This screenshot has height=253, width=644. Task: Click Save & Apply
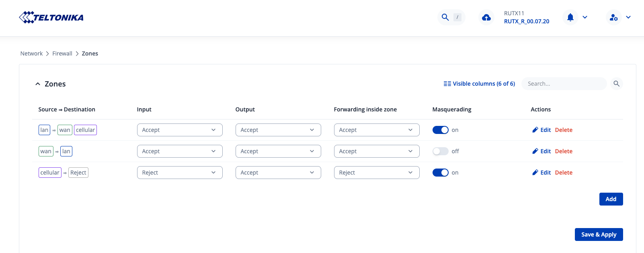(x=599, y=234)
